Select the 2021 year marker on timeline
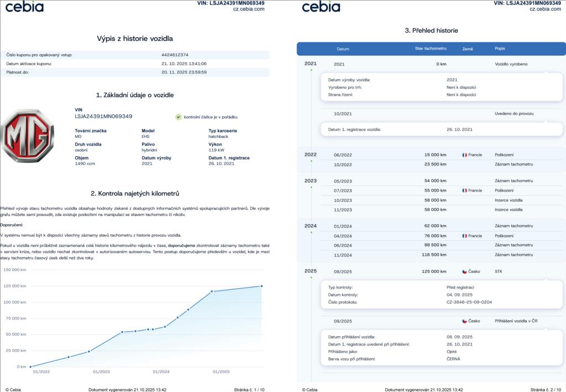This screenshot has width=566, height=392. 311,63
